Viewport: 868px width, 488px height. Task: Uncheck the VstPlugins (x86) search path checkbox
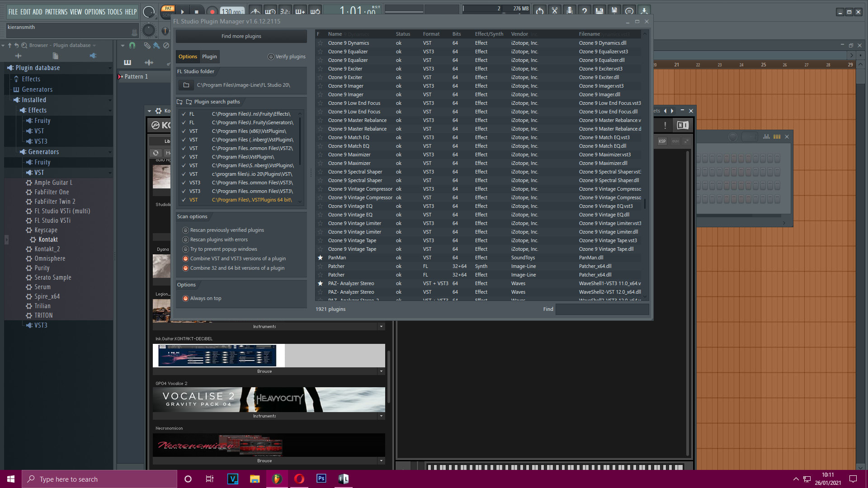pos(184,131)
